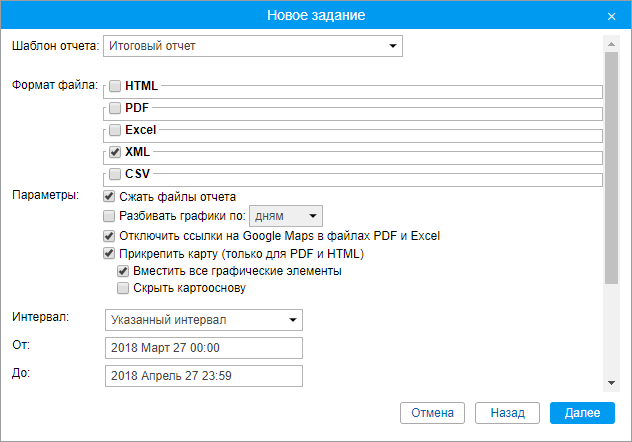Check the PDF file format option
This screenshot has height=442, width=632.
click(115, 108)
